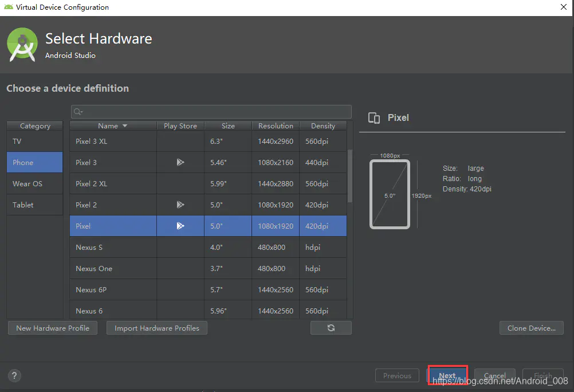Image resolution: width=574 pixels, height=392 pixels.
Task: Click into the device search field
Action: click(211, 112)
